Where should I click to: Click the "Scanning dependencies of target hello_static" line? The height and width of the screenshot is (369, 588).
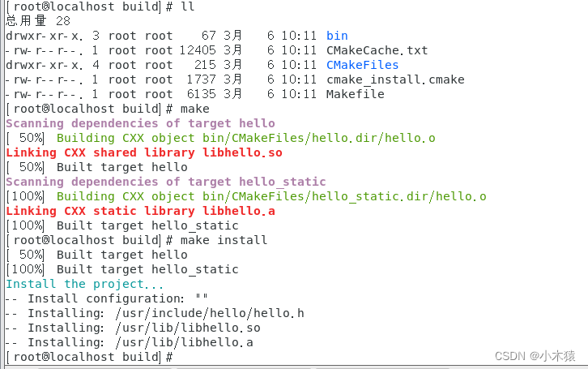point(165,182)
